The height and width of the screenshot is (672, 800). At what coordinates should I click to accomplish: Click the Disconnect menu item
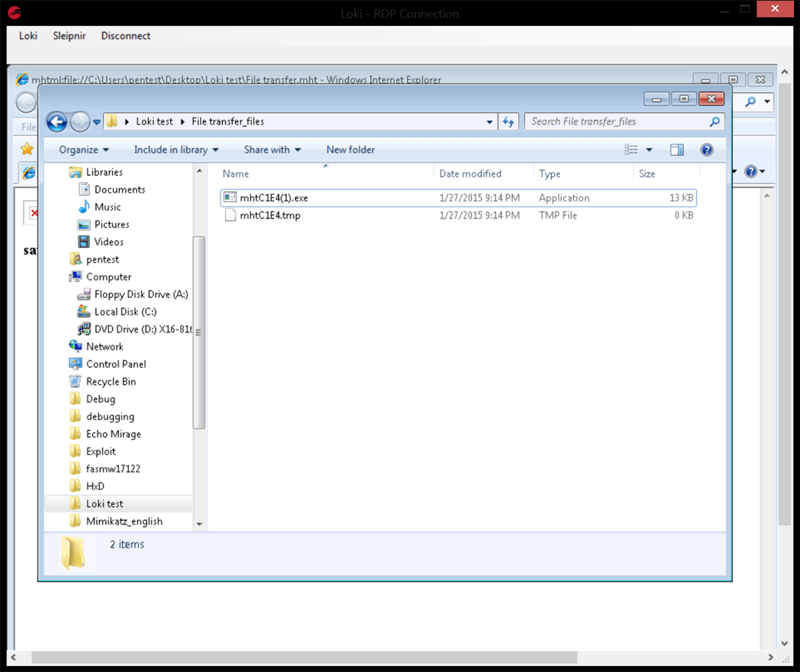[126, 36]
